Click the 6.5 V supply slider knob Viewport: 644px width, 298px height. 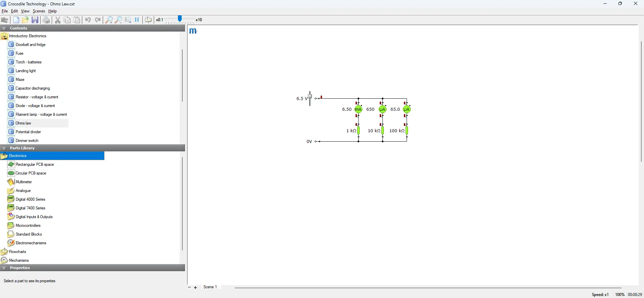pos(310,97)
